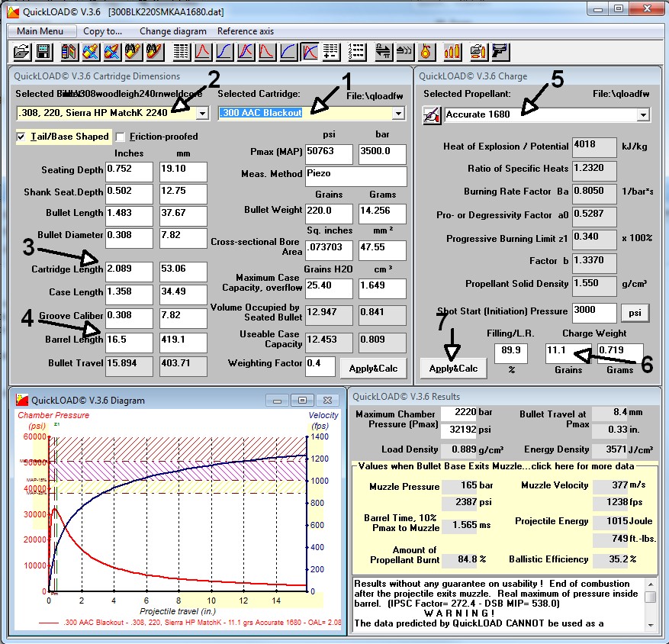This screenshot has height=644, width=669.
Task: Click Apply&Calc in the Charge panel
Action: [x=454, y=369]
